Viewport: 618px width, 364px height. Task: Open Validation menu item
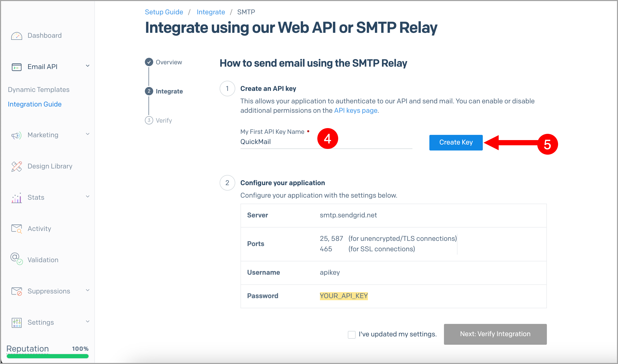[x=43, y=260]
